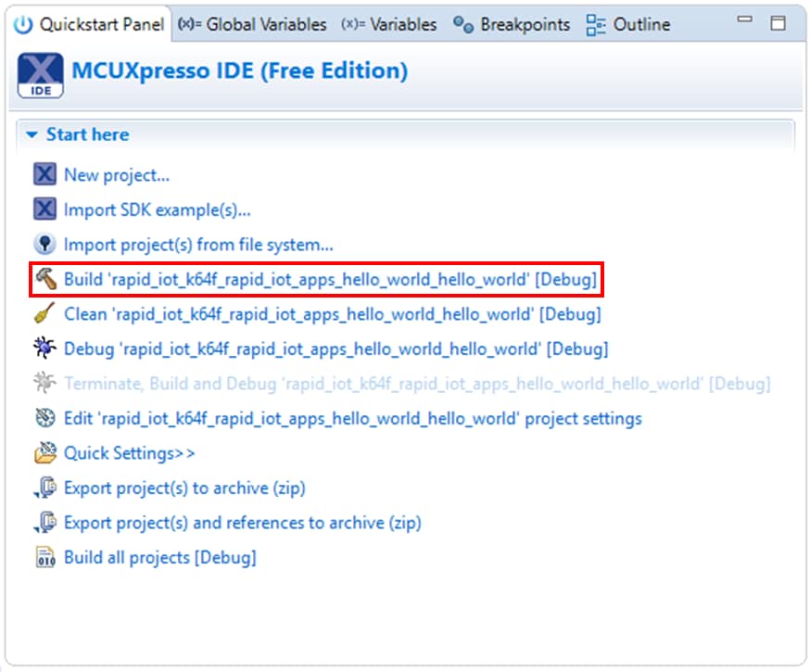Click the Build all projects binary icon
This screenshot has width=810, height=672.
click(x=44, y=558)
